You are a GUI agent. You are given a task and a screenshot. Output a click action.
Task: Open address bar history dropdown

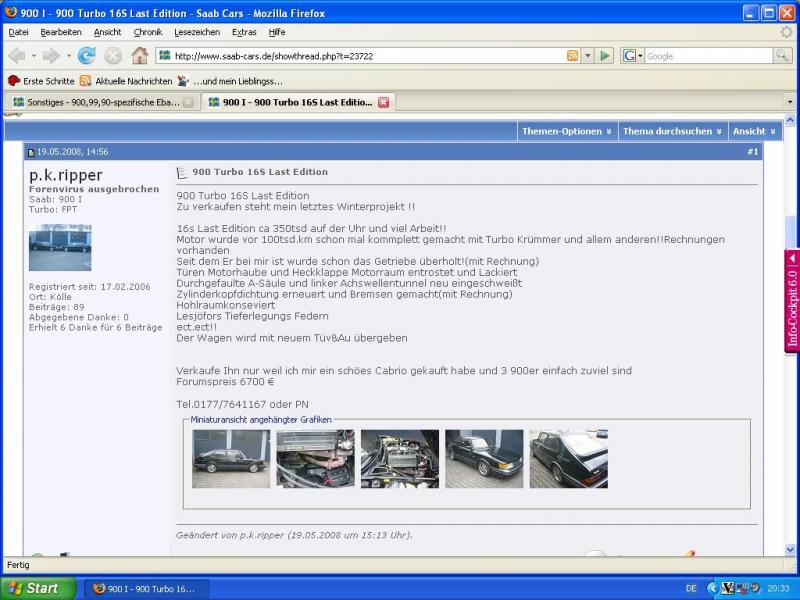[x=588, y=56]
